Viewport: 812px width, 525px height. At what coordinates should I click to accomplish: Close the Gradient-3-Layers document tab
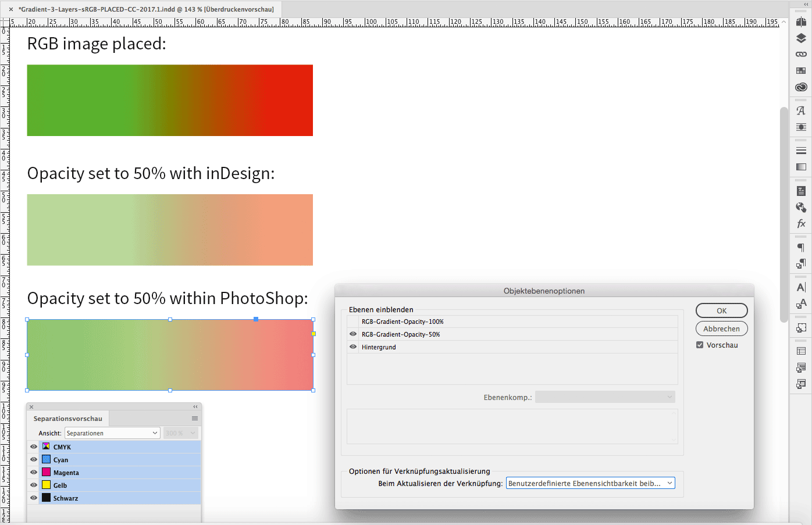click(11, 9)
